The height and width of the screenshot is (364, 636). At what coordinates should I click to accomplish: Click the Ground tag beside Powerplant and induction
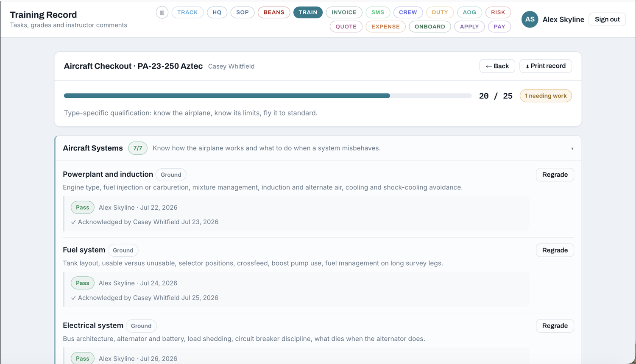coord(171,175)
